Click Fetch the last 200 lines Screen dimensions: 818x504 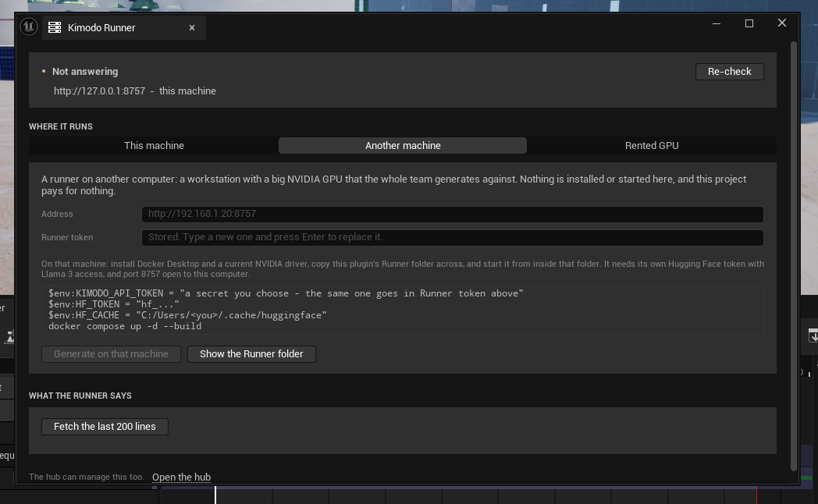[105, 426]
